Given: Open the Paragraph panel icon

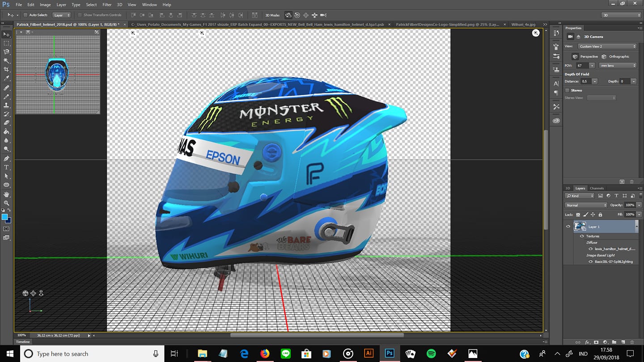Looking at the screenshot, I should tap(556, 93).
